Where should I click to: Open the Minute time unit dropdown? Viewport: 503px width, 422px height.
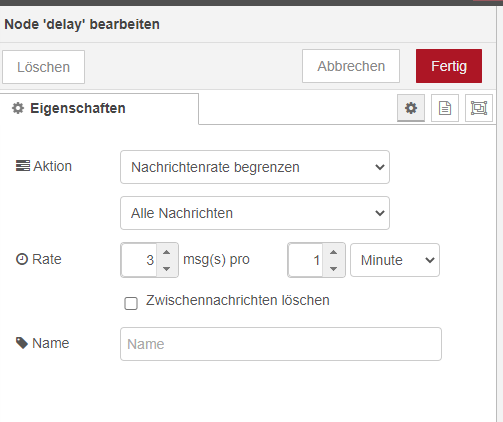[395, 260]
